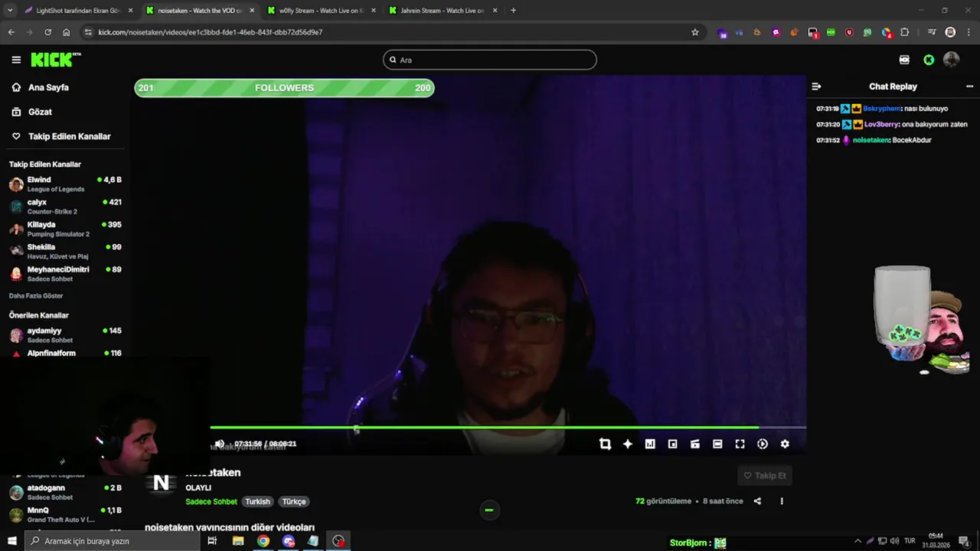
Task: Open the stream stats bar-chart icon
Action: click(x=650, y=444)
